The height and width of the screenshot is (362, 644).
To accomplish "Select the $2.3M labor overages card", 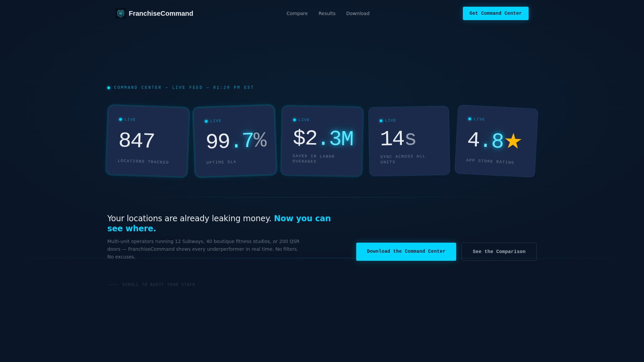I will (322, 141).
